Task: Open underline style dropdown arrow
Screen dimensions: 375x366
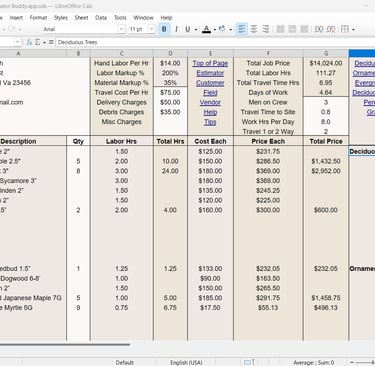Action: point(196,30)
